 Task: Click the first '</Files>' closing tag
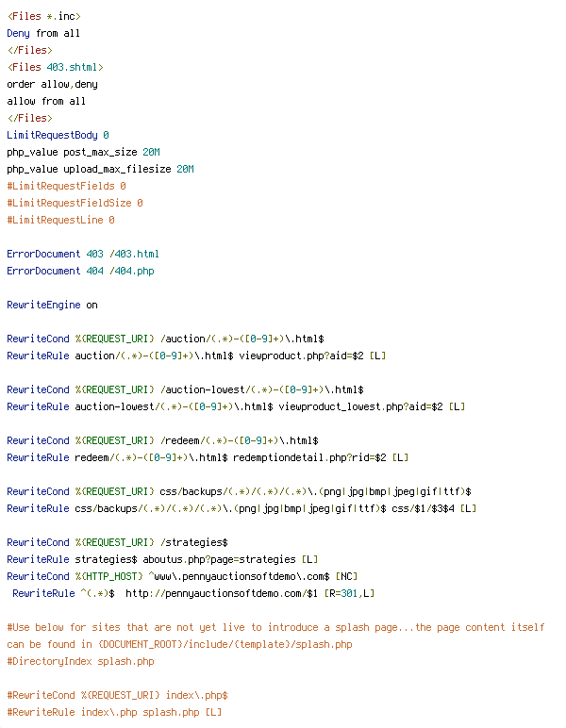pos(30,50)
